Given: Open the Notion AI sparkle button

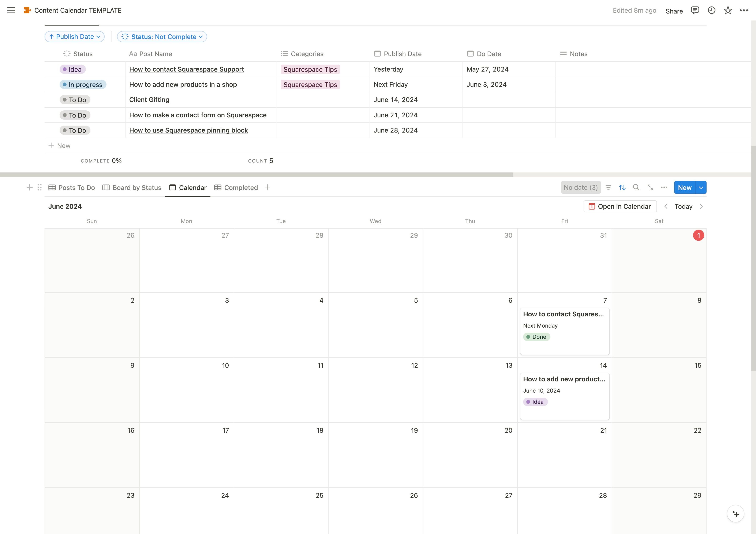Looking at the screenshot, I should point(735,514).
